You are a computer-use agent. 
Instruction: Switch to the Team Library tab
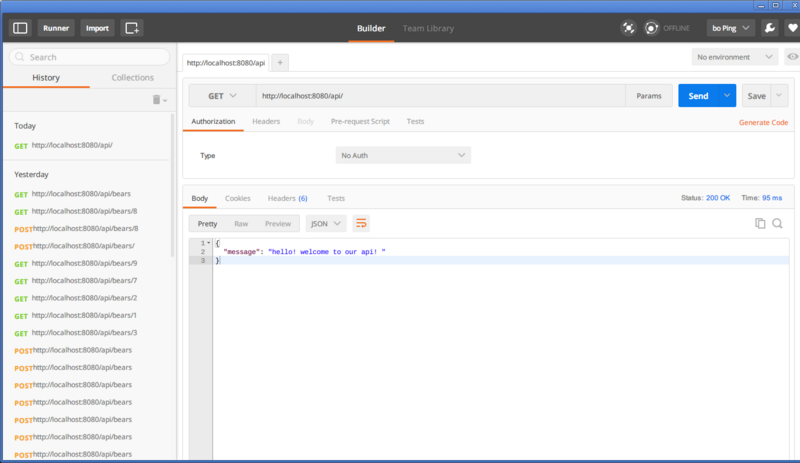point(428,29)
